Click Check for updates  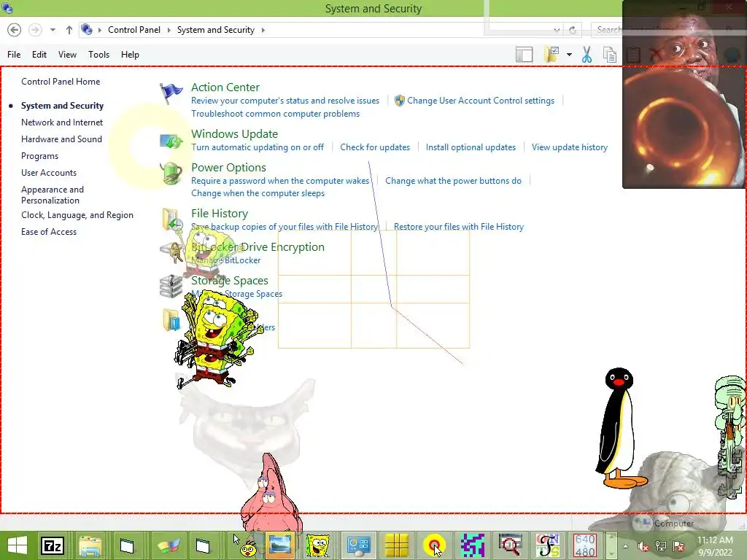(375, 147)
